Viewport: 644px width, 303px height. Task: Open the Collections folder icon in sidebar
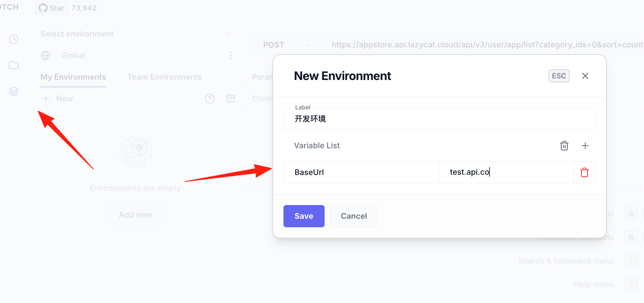click(x=14, y=65)
